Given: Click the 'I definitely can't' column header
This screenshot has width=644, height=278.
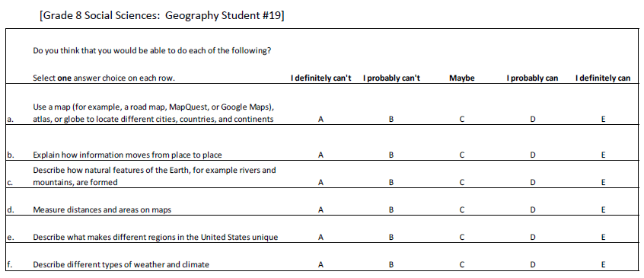Looking at the screenshot, I should 320,78.
